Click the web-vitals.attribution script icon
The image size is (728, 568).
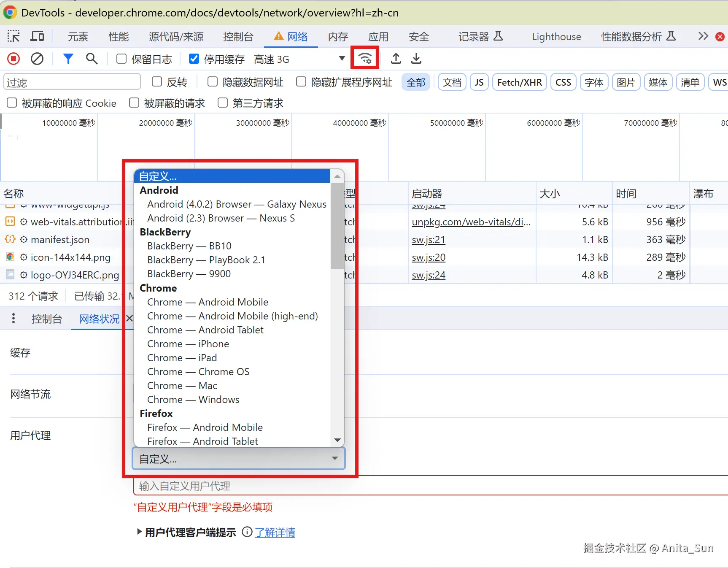point(10,222)
